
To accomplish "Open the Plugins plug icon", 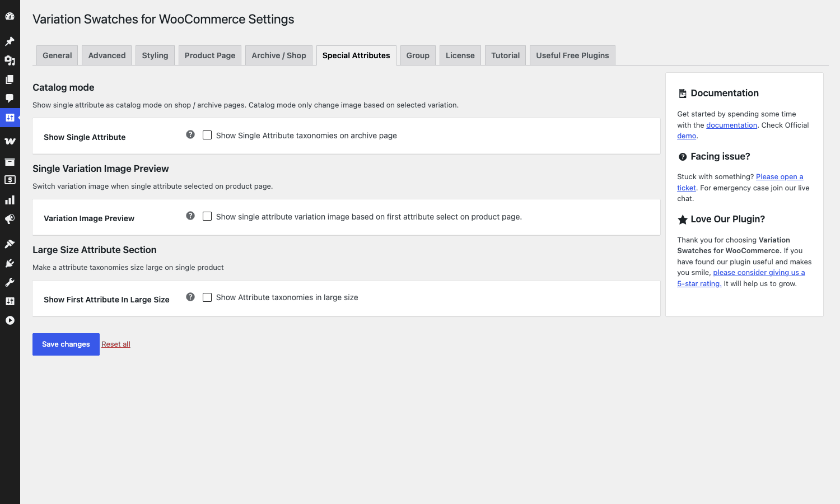I will pos(10,263).
